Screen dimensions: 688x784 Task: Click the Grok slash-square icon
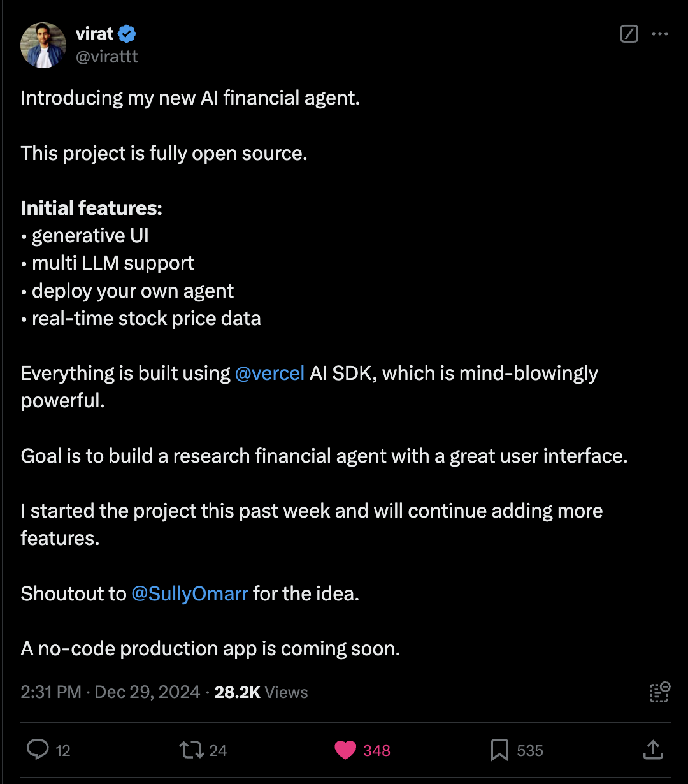(x=629, y=34)
